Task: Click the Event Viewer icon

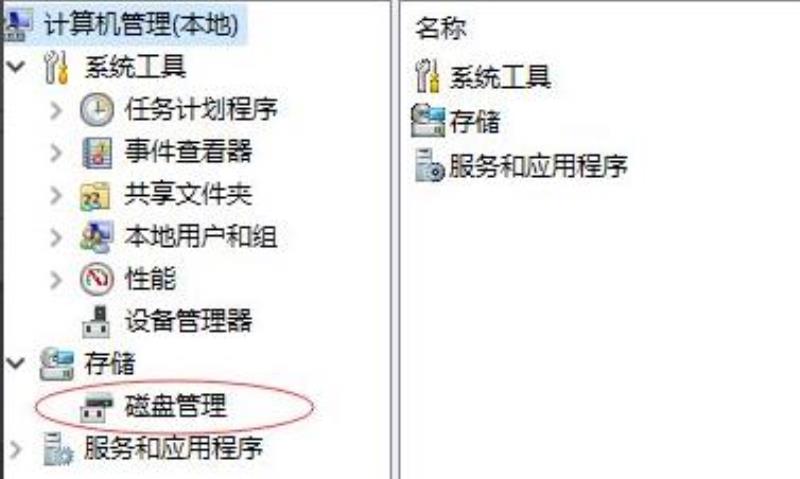Action: click(97, 153)
